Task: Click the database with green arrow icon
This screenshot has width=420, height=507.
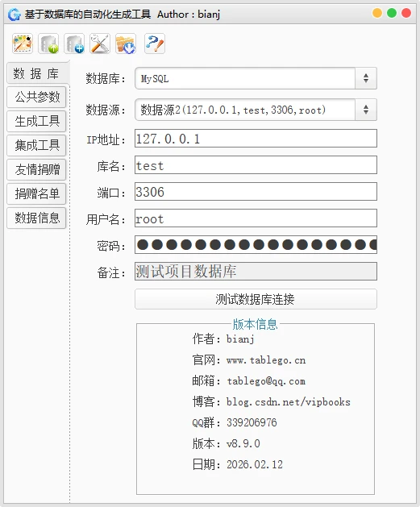Action: point(48,44)
